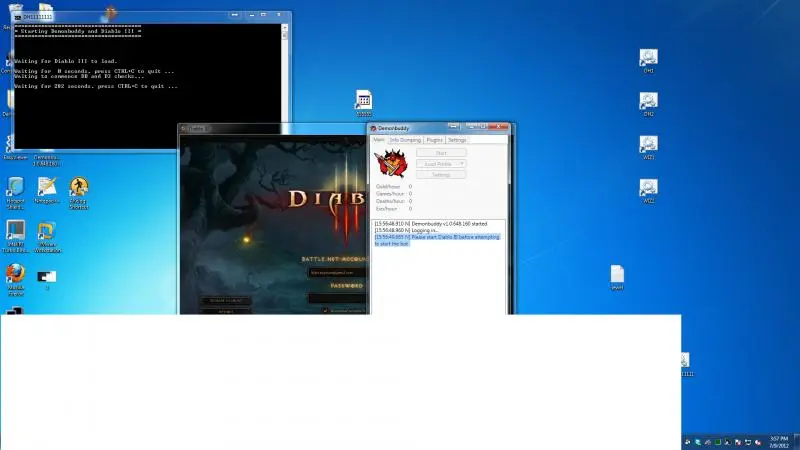Screen dimensions: 800x450
Task: Open the Mozilla Firefox desktop shortcut
Action: coord(15,273)
